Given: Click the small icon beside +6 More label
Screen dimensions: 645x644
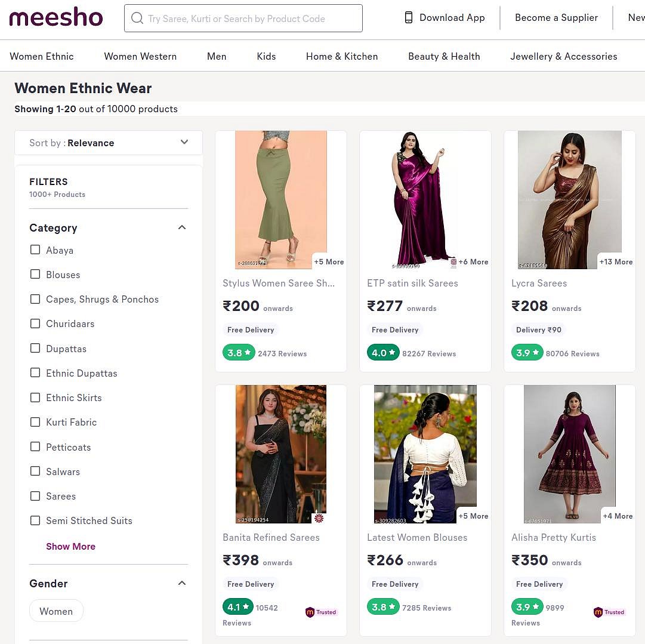Looking at the screenshot, I should 453,261.
